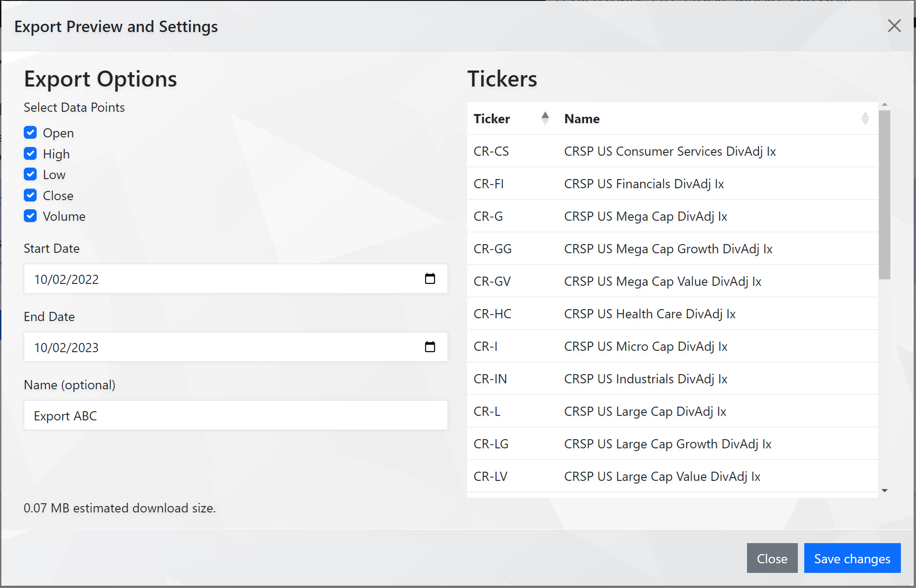Click the Open checkbox label text
Viewport: 916px width, 588px height.
(x=58, y=133)
